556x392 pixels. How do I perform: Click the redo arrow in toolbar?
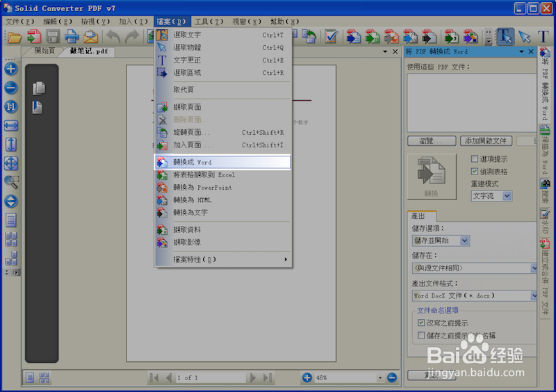click(x=131, y=37)
